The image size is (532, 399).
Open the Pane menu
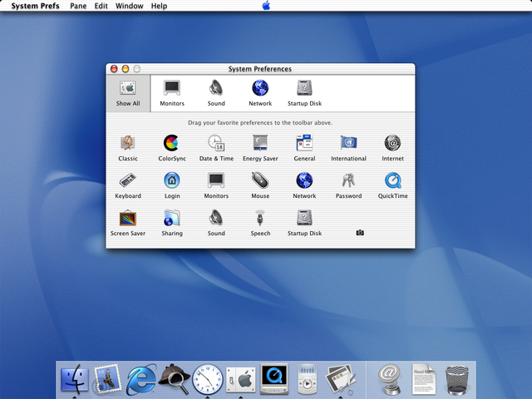(78, 6)
